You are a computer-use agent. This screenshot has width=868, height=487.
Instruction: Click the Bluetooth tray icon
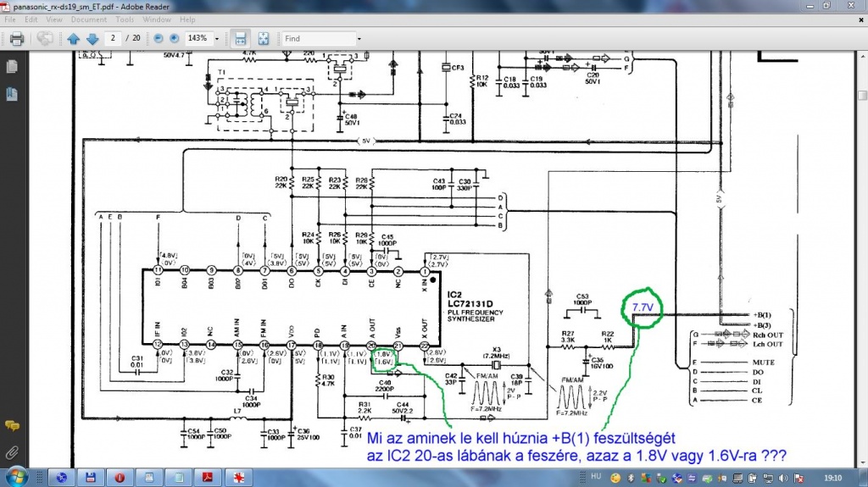pyautogui.click(x=631, y=478)
